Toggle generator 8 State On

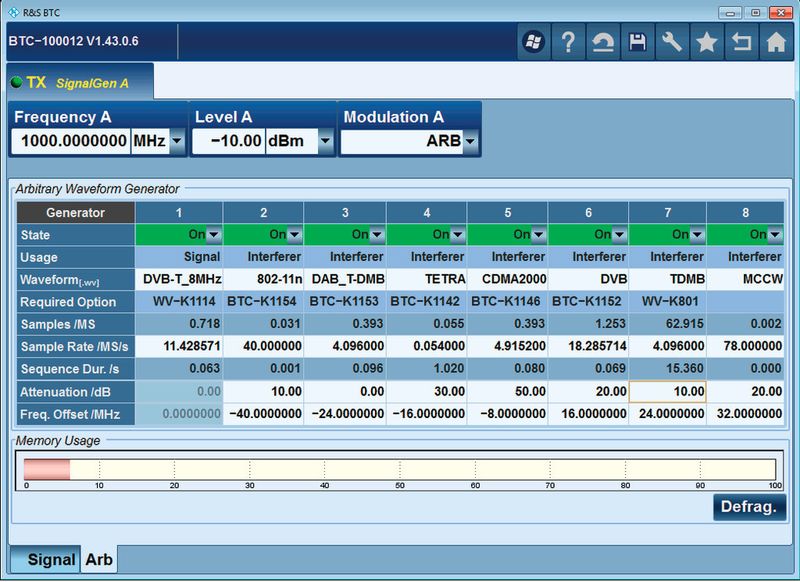pyautogui.click(x=745, y=235)
